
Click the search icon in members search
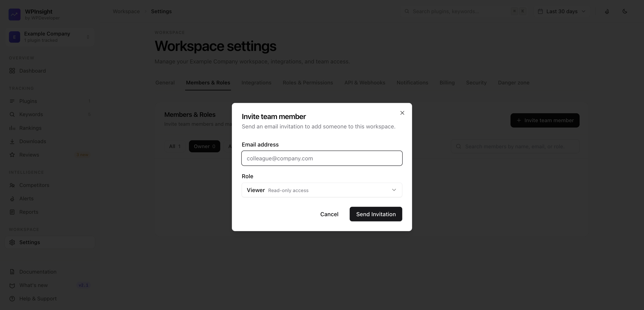(458, 146)
